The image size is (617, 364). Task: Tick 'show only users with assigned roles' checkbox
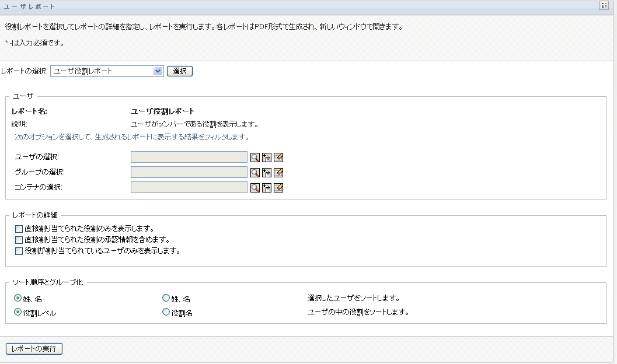(x=19, y=251)
